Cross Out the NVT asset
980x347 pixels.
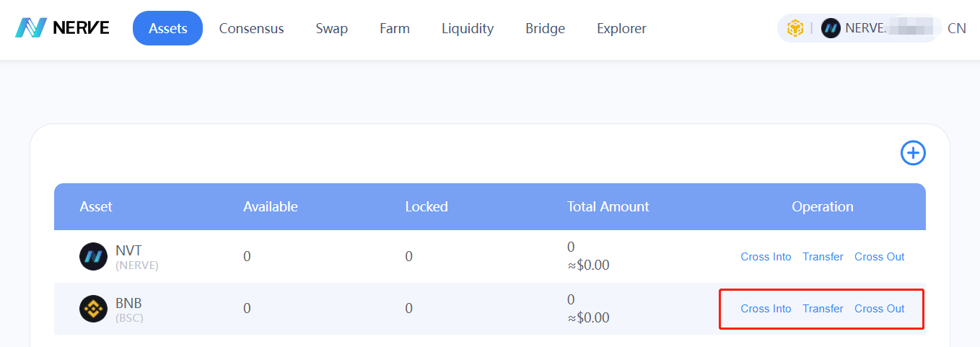point(879,257)
